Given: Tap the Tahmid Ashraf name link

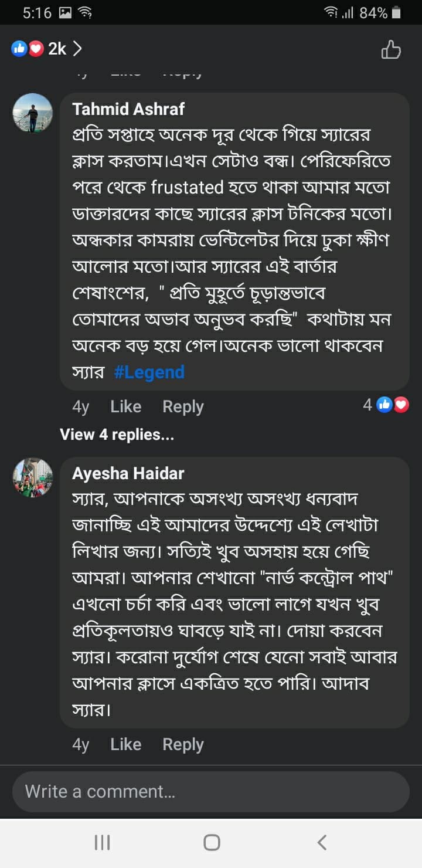Looking at the screenshot, I should [128, 109].
